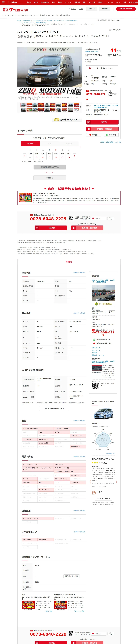Open 閲覧履歴 in the page header
This screenshot has height=644, width=138.
pyautogui.click(x=105, y=9)
